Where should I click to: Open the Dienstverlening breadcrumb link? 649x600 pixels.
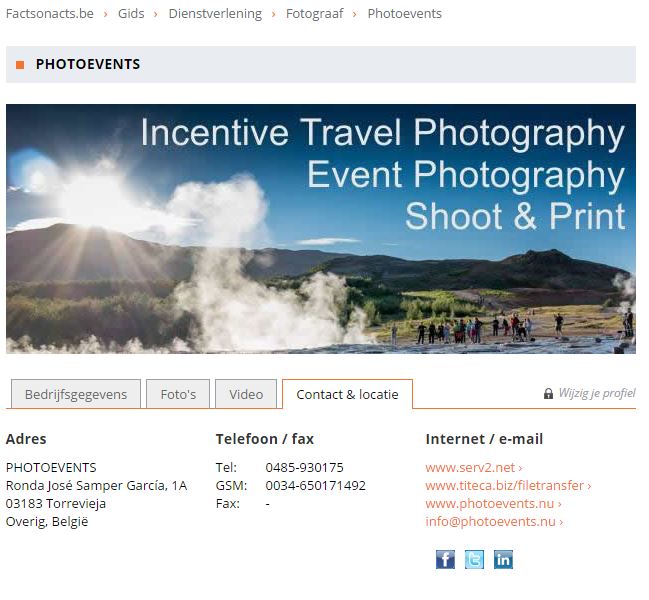pos(215,14)
